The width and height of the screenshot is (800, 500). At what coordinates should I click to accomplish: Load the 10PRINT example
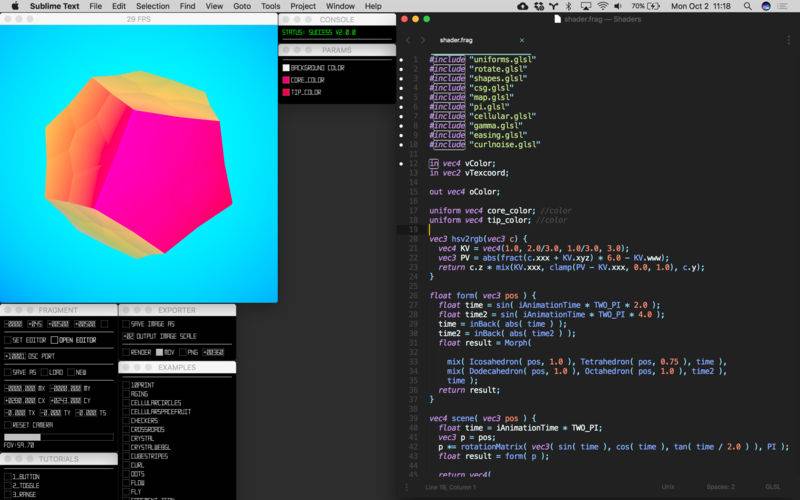139,385
